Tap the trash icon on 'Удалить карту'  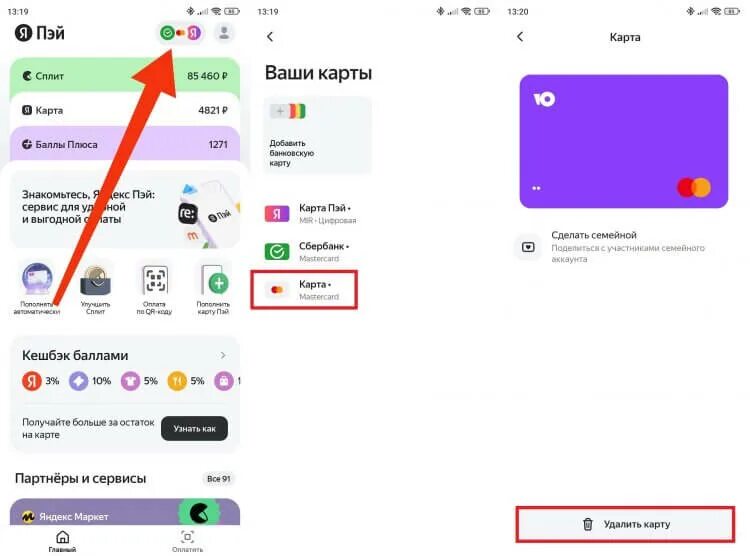point(588,524)
